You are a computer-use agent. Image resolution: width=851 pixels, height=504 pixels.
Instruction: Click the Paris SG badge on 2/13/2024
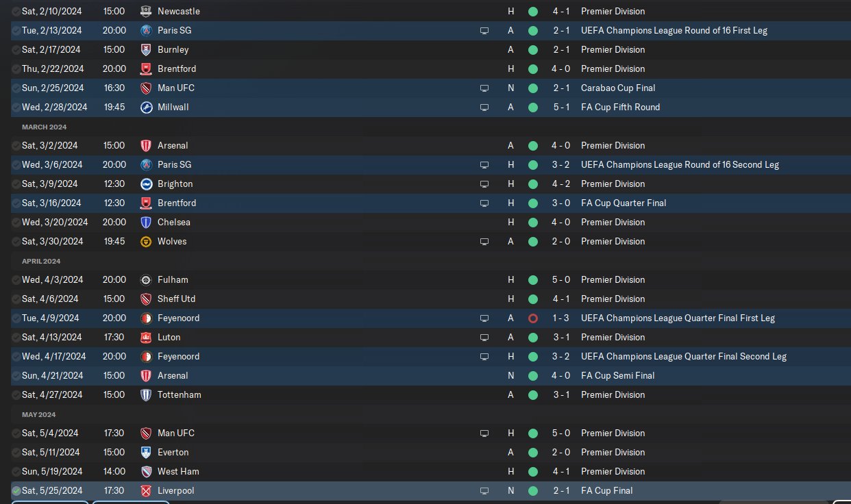(x=146, y=30)
